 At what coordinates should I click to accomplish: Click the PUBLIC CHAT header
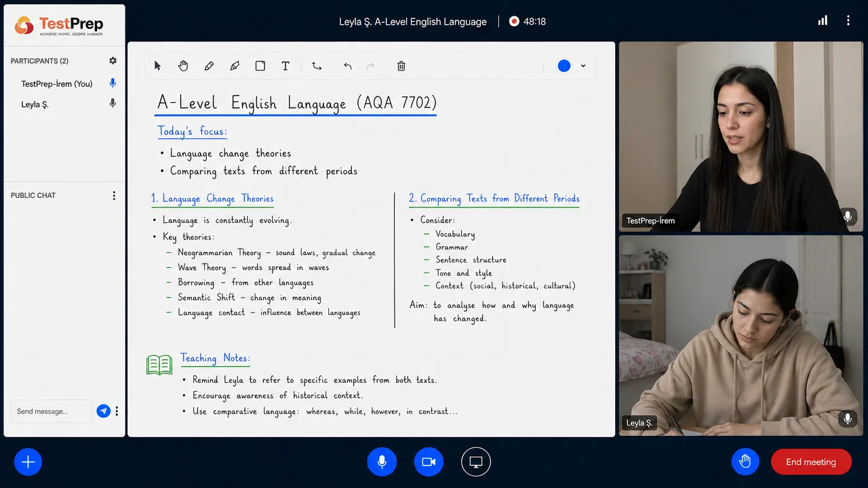(33, 195)
